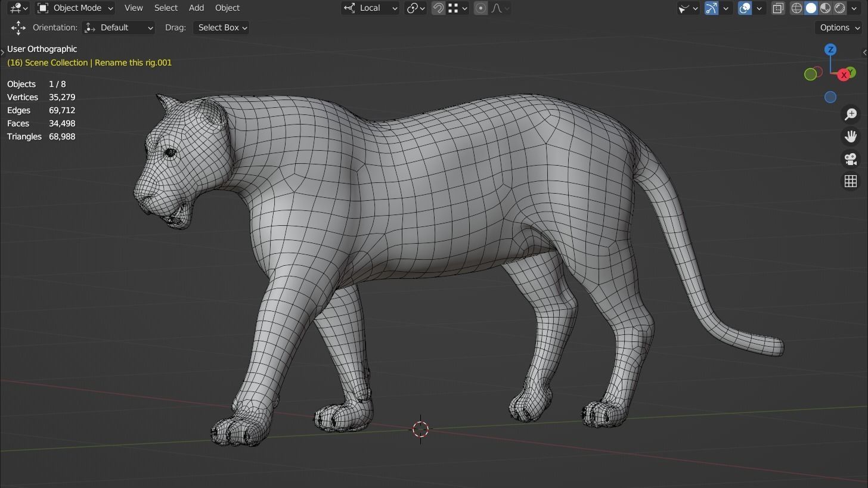Viewport: 868px width, 488px height.
Task: Click the move tool cross-arrows icon
Action: pyautogui.click(x=18, y=27)
